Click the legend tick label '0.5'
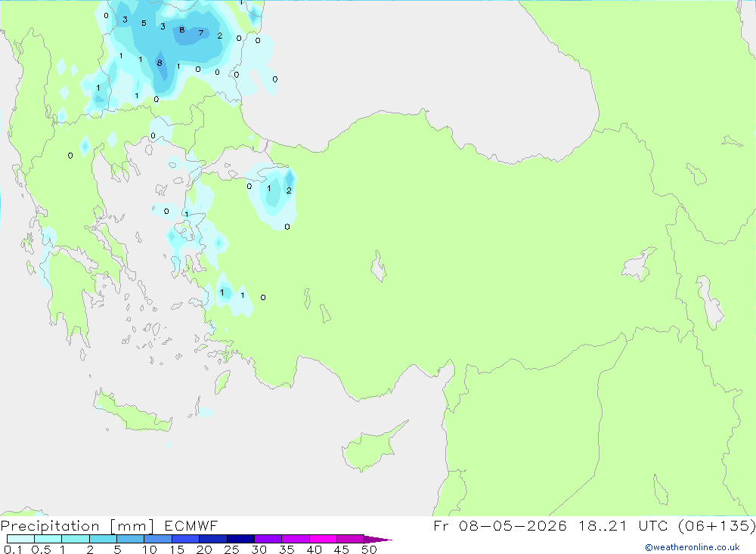Screen dimensions: 756x554 pyautogui.click(x=41, y=549)
